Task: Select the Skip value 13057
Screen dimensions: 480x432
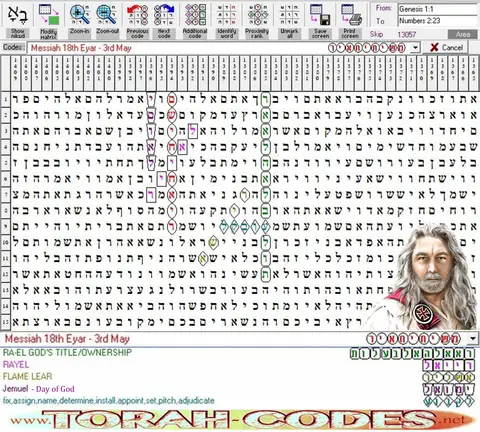Action: (x=407, y=34)
